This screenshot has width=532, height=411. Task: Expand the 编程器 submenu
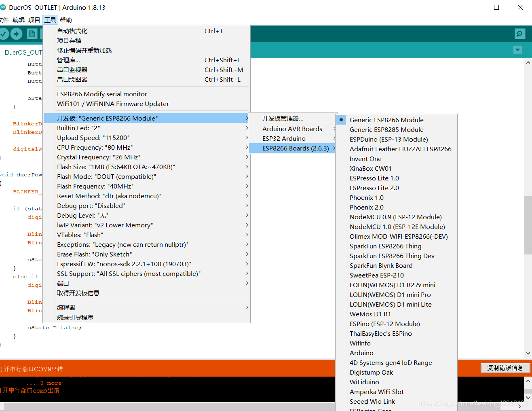(x=146, y=307)
